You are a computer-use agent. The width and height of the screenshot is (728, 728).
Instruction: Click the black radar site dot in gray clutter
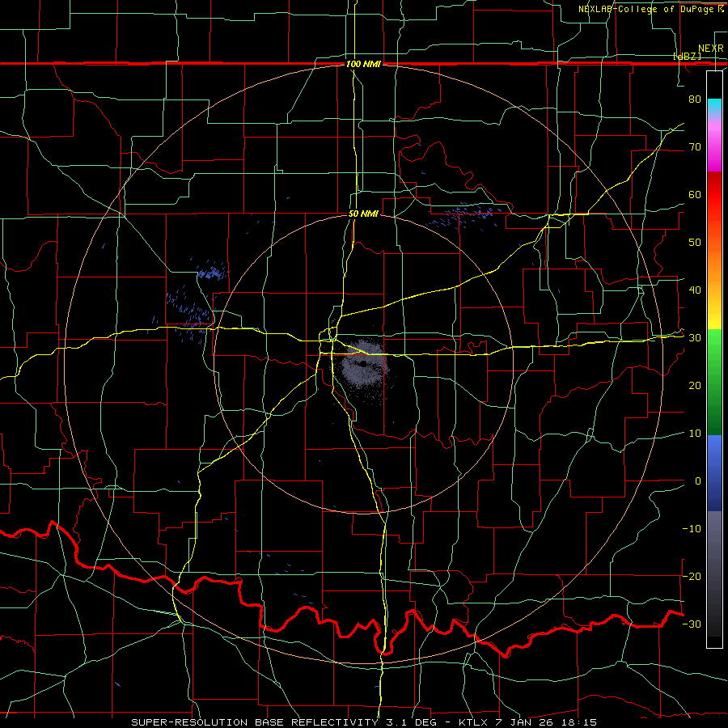(x=362, y=364)
